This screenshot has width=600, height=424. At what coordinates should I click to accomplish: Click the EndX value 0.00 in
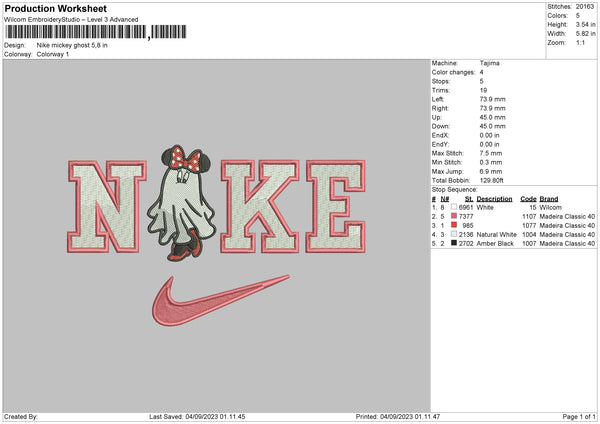[x=489, y=135]
